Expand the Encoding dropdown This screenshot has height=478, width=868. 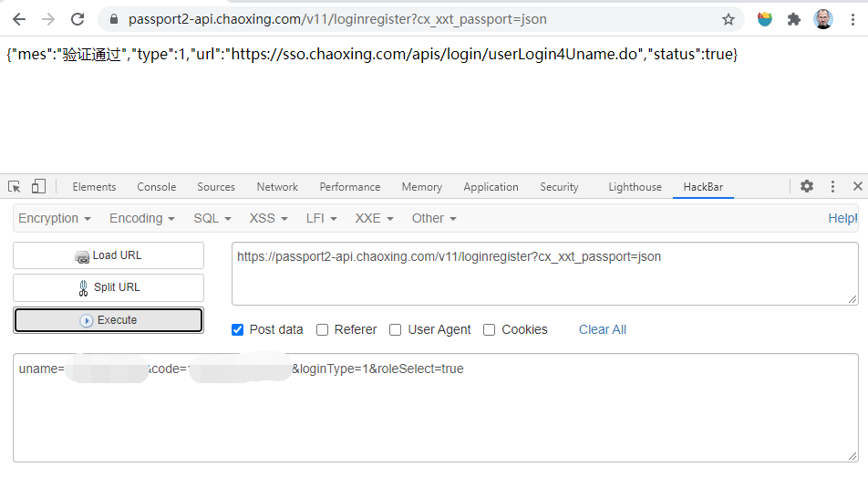(141, 218)
